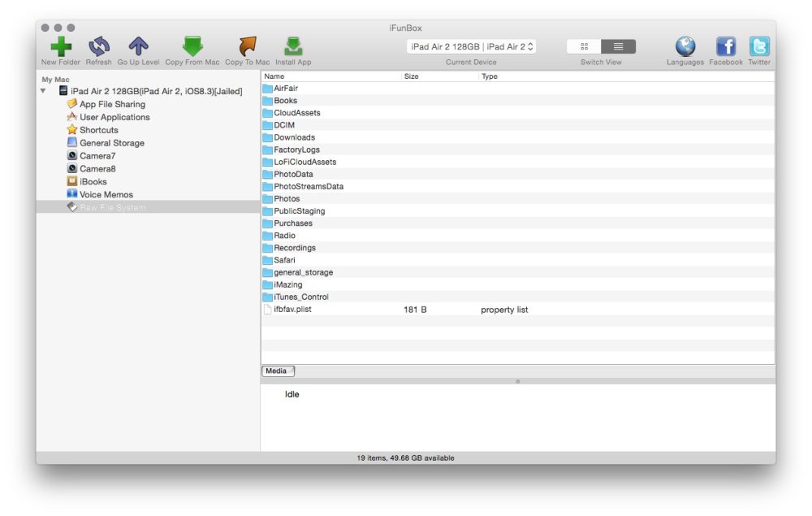Switch to icon grid view
The width and height of the screenshot is (812, 516).
584,46
